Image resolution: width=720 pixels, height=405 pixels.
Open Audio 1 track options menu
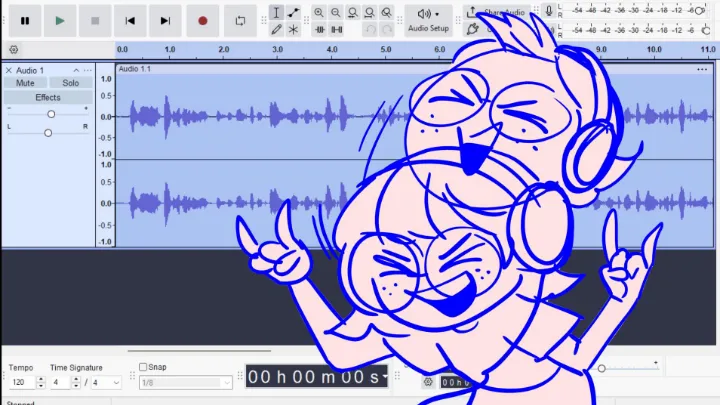pos(87,70)
